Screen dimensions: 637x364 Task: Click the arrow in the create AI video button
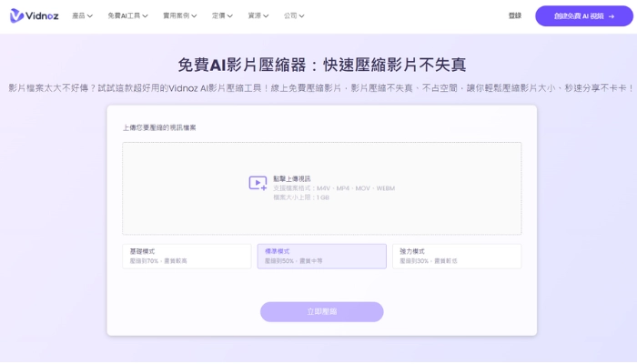[612, 16]
